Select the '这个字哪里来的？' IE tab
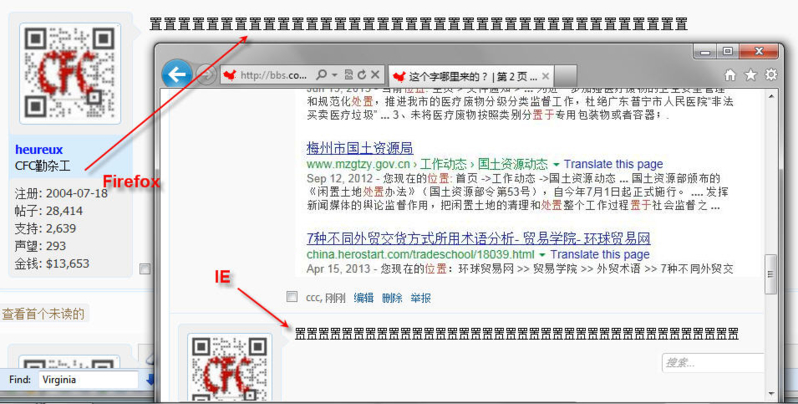Screen dimensions: 798x404 471,76
